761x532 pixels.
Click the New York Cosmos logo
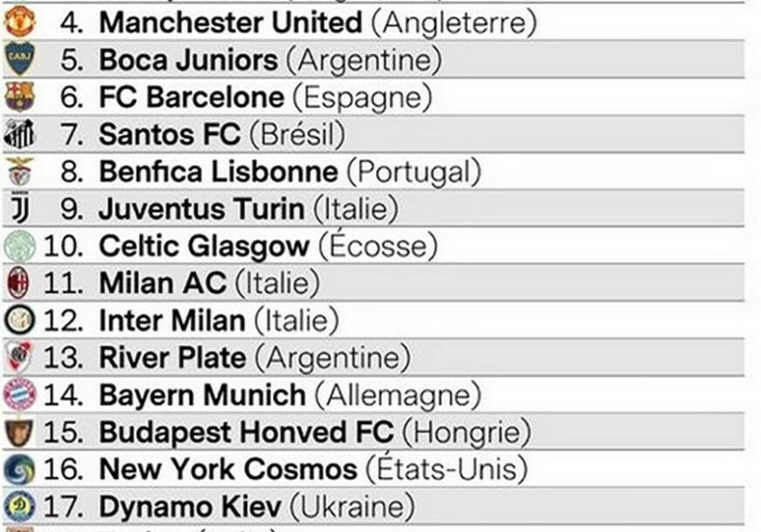(x=19, y=469)
